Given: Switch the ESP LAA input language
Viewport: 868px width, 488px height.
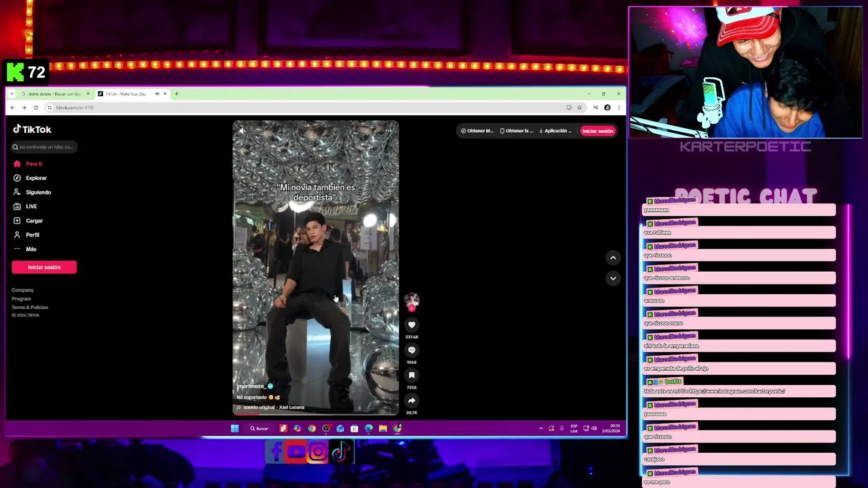Looking at the screenshot, I should point(574,428).
